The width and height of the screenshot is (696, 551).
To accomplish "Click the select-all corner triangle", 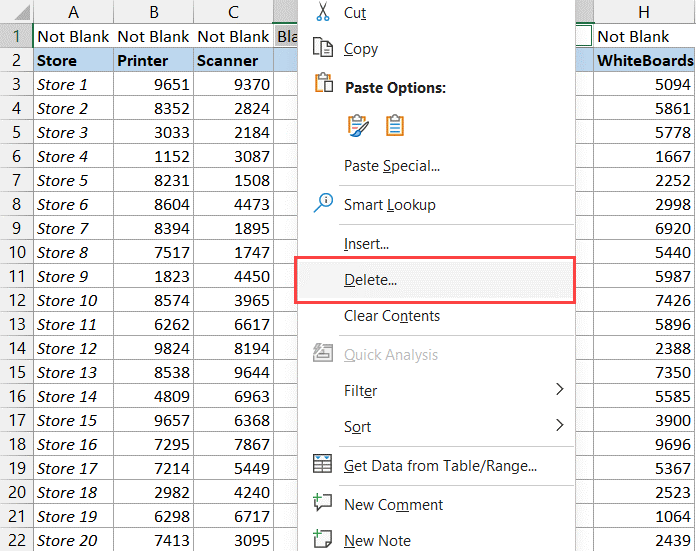I will pyautogui.click(x=21, y=12).
